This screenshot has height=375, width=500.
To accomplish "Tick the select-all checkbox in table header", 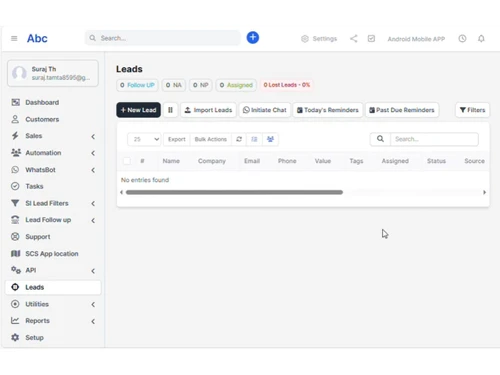I will (x=127, y=161).
